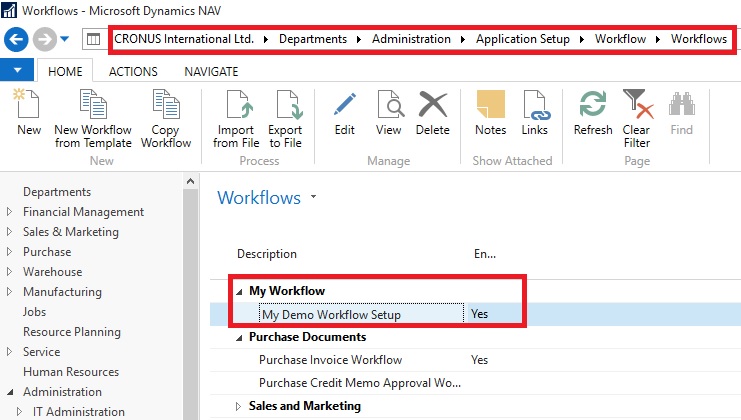741x420 pixels.
Task: Expand the IT Administration node
Action: coord(19,411)
